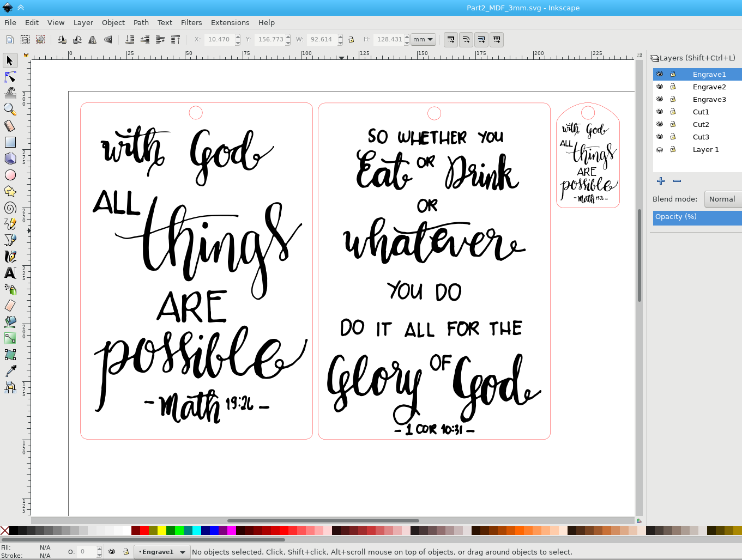Increase the status bar opacity spinner
Viewport: 742px width, 560px height.
point(99,549)
